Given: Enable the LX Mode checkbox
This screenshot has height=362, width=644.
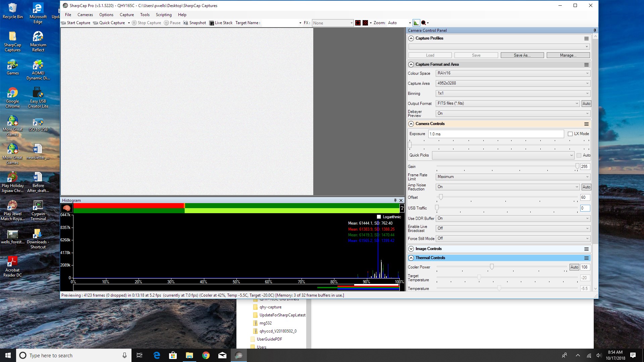Looking at the screenshot, I should coord(570,134).
